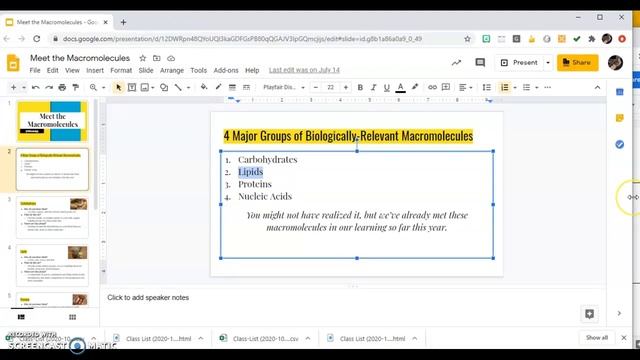The height and width of the screenshot is (360, 640).
Task: Open the Shape tool
Action: (x=164, y=87)
